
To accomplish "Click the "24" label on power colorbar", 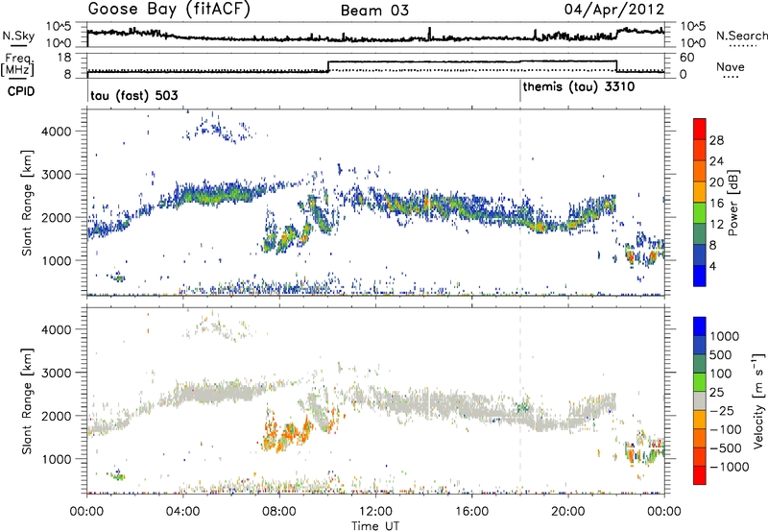I will coord(716,161).
